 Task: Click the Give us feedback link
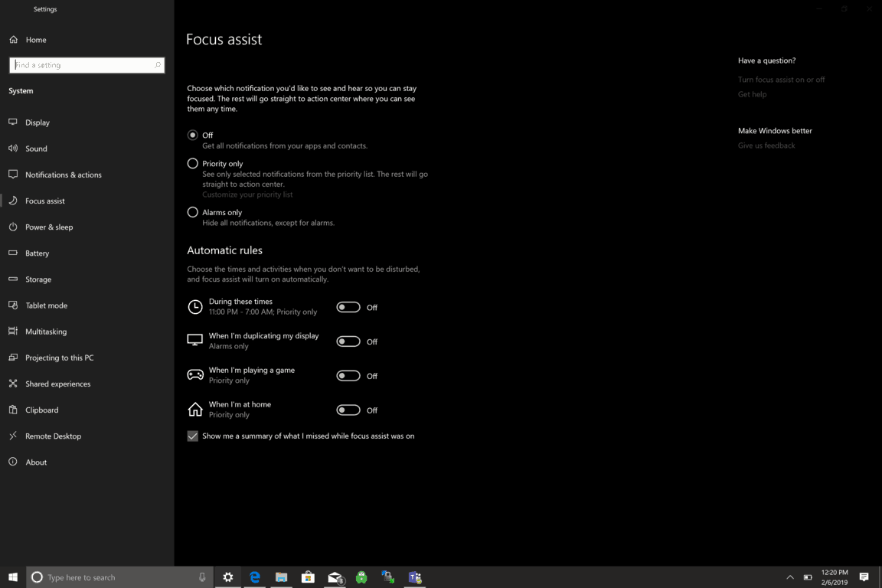[x=766, y=145]
